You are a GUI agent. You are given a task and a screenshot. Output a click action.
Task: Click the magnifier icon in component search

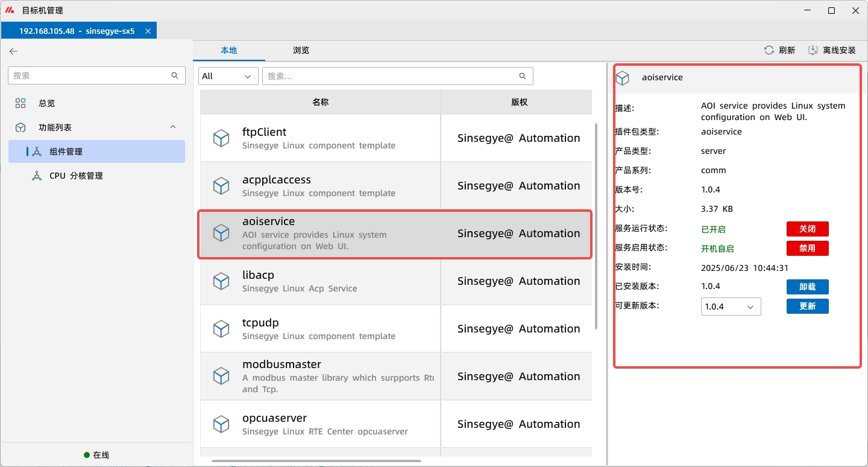coord(523,76)
